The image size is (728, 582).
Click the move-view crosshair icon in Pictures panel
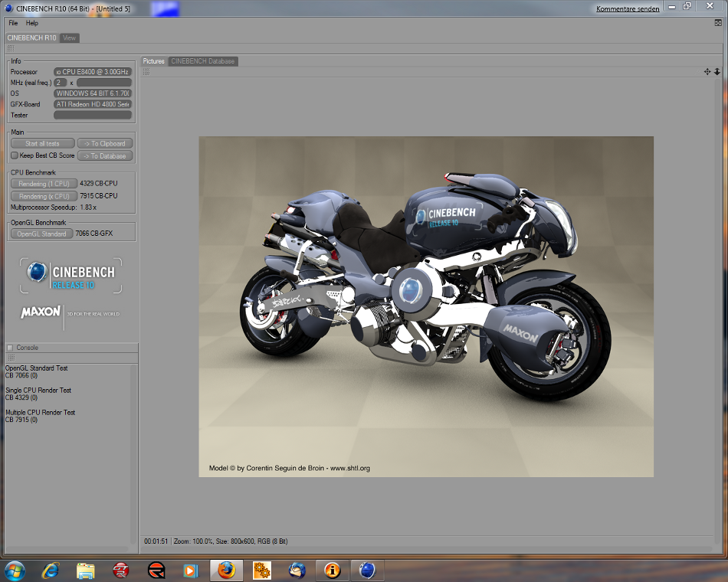(707, 71)
